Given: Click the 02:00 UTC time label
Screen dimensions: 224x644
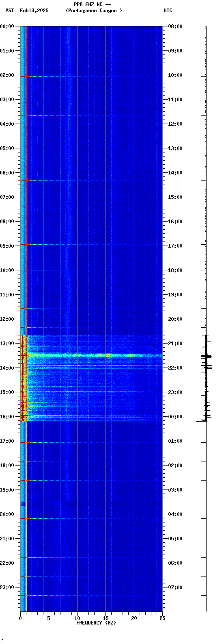Looking at the screenshot, I should pos(175,466).
